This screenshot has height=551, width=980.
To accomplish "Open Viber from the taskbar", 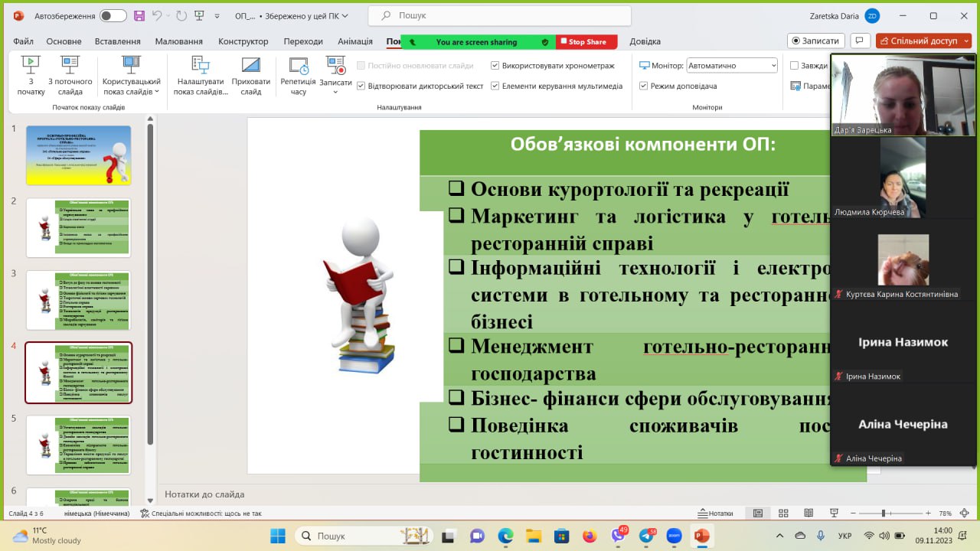I will tap(619, 536).
